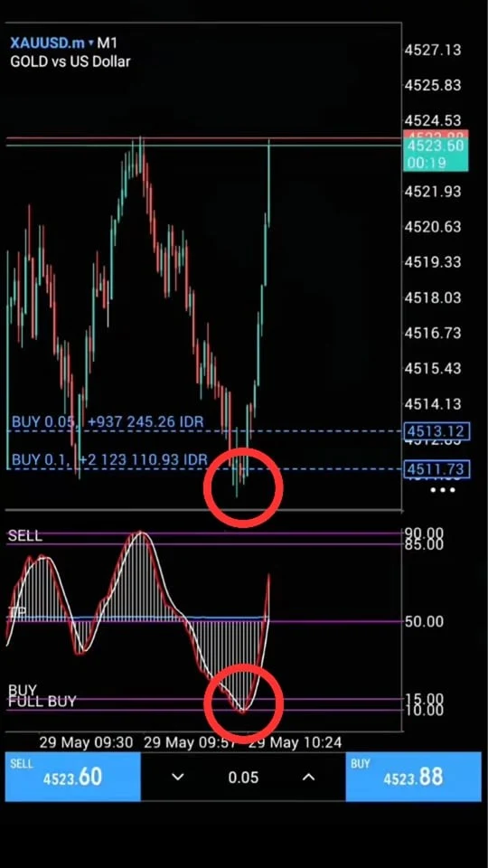
Task: Tap the 4521.93 price scale value
Action: click(433, 192)
